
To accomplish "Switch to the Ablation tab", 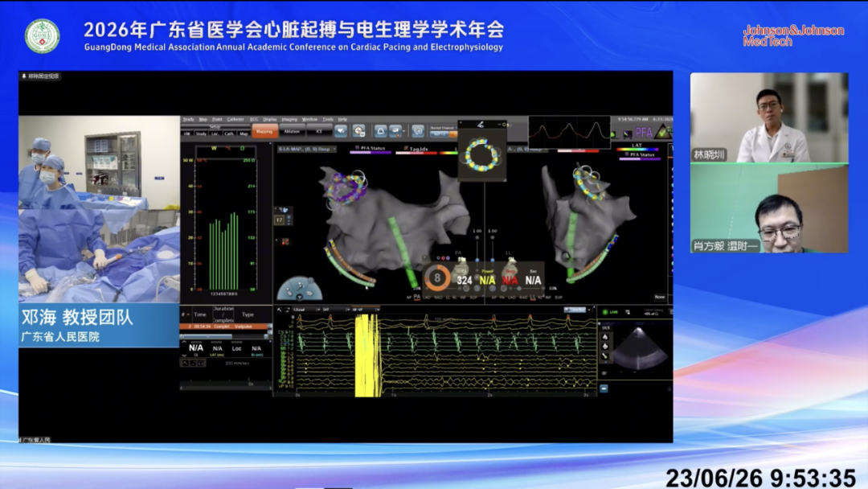I will pyautogui.click(x=292, y=131).
